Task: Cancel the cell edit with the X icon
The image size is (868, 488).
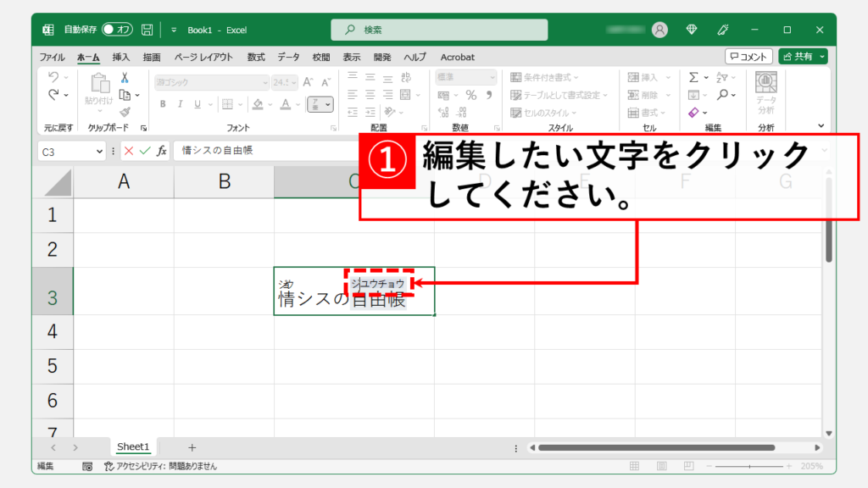Action: (129, 151)
